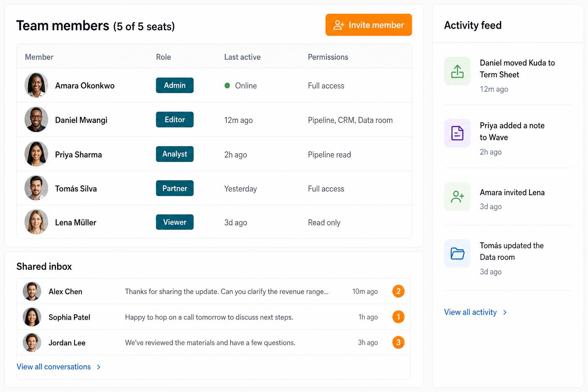This screenshot has width=588, height=392.
Task: Select Jordan Lee's inbox avatar
Action: (x=32, y=343)
